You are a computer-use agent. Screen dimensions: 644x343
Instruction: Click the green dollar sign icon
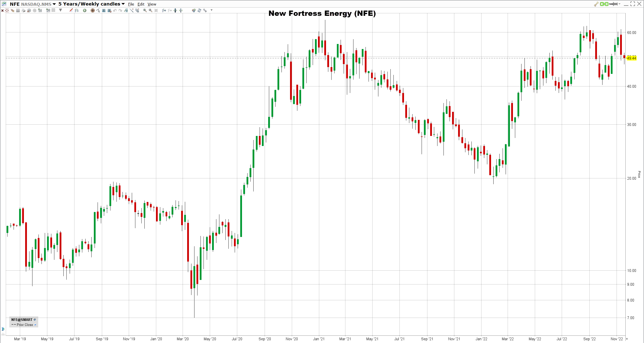pyautogui.click(x=85, y=10)
